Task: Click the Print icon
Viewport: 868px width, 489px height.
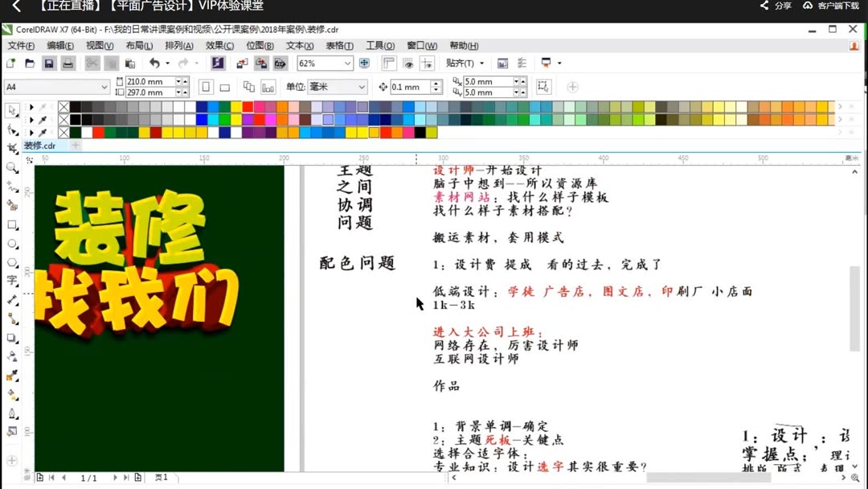Action: 67,63
